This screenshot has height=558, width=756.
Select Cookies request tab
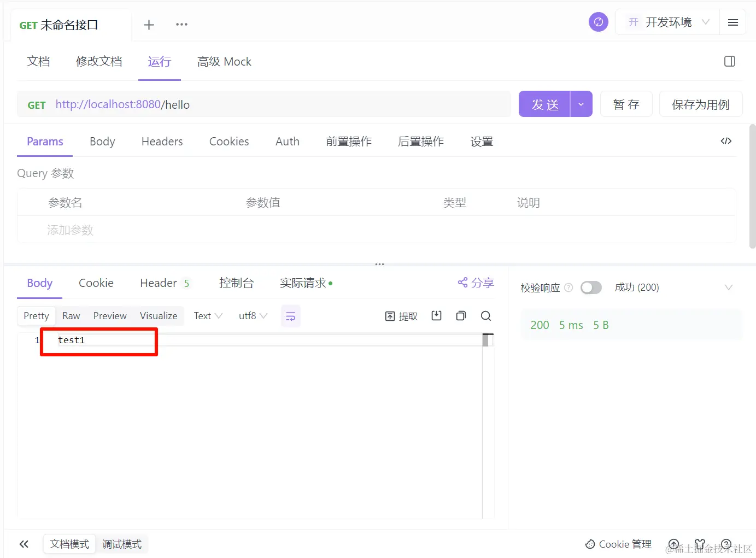[229, 142]
